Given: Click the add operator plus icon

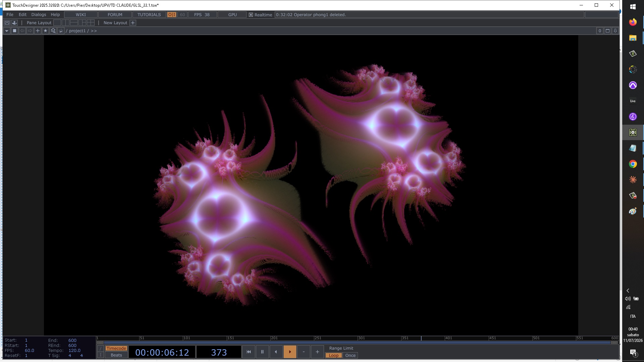Looking at the screenshot, I should [38, 31].
